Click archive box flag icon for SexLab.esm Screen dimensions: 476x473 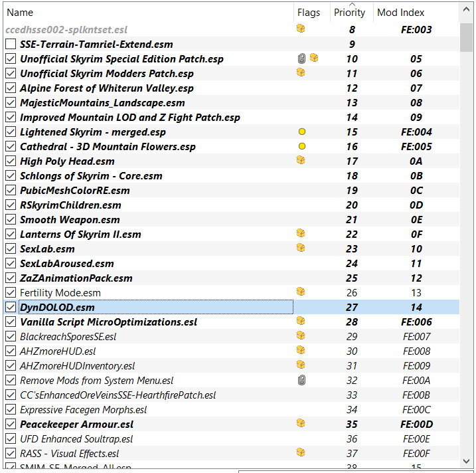click(x=301, y=248)
